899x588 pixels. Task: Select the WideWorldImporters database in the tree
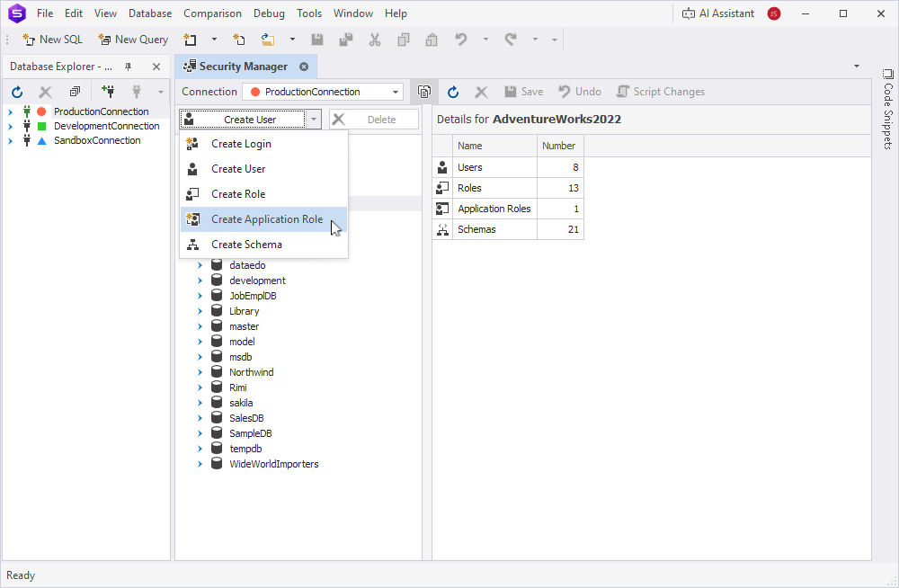273,463
